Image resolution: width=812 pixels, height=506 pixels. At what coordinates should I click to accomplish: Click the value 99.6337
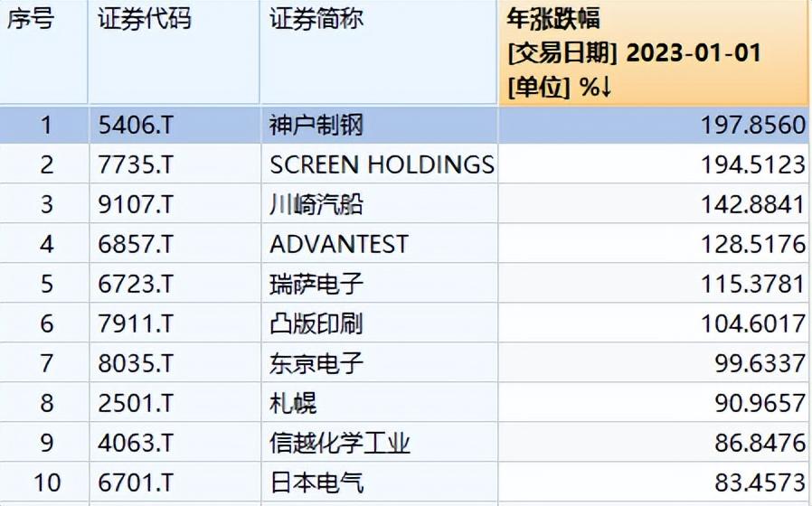point(758,363)
